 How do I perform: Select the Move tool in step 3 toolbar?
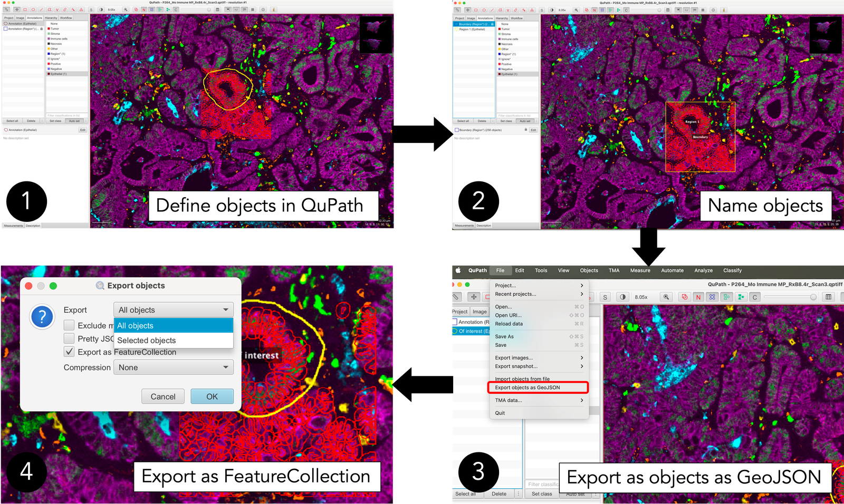474,297
